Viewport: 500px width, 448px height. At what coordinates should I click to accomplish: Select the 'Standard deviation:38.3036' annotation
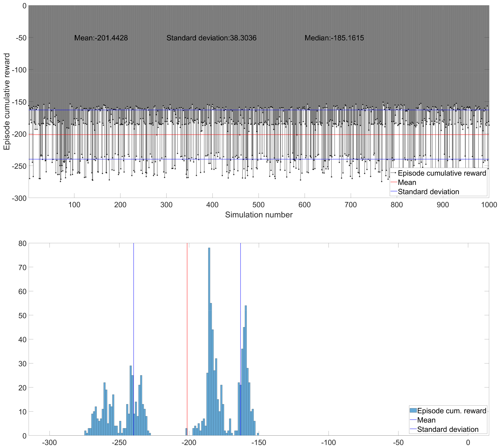(x=211, y=38)
